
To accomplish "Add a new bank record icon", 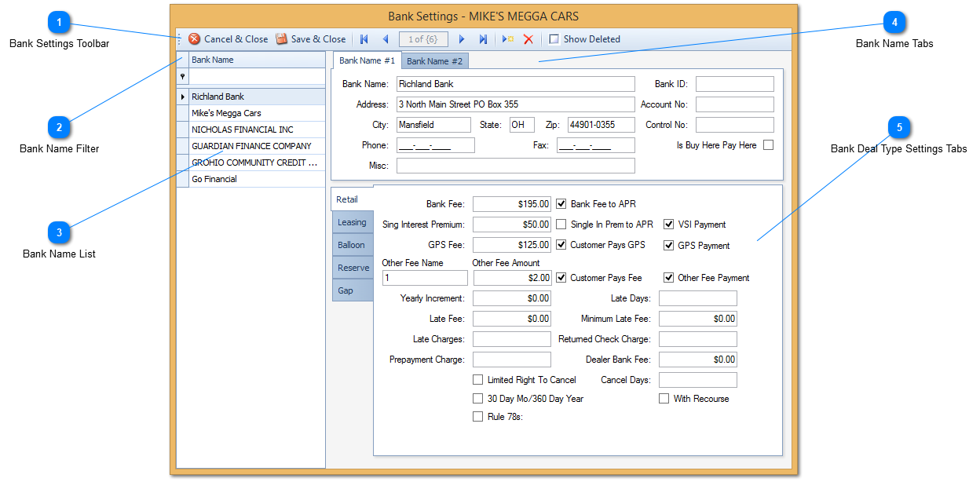I will pyautogui.click(x=508, y=39).
